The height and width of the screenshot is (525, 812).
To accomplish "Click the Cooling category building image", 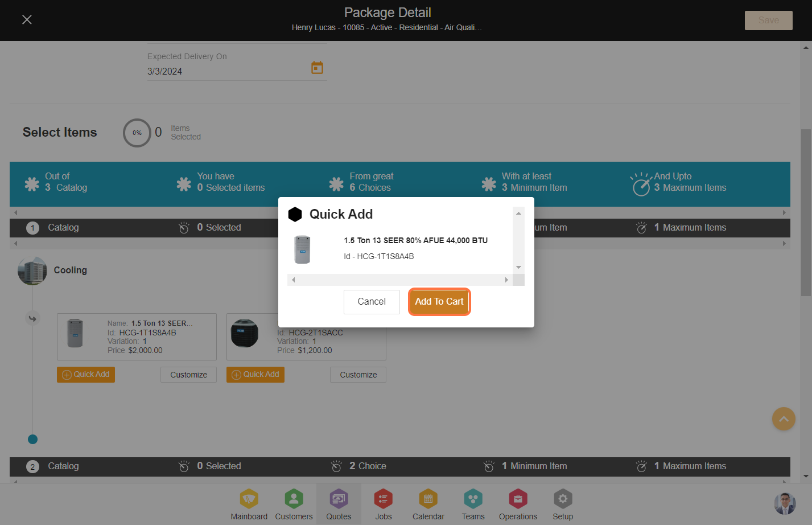I will tap(32, 270).
